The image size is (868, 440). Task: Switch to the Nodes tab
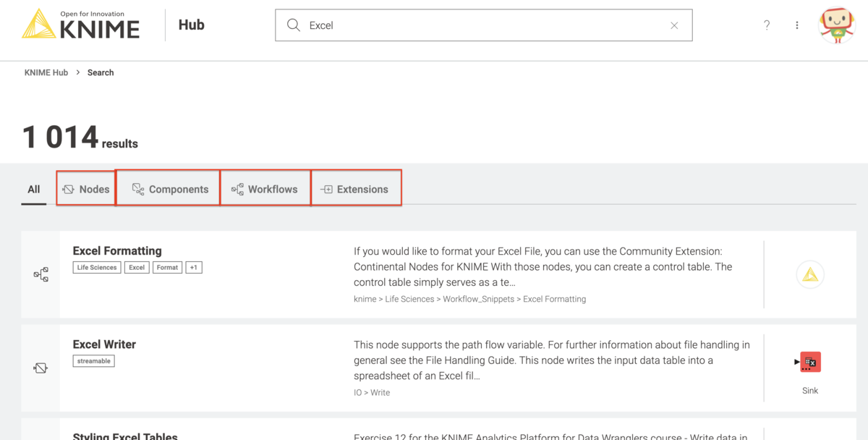(85, 190)
